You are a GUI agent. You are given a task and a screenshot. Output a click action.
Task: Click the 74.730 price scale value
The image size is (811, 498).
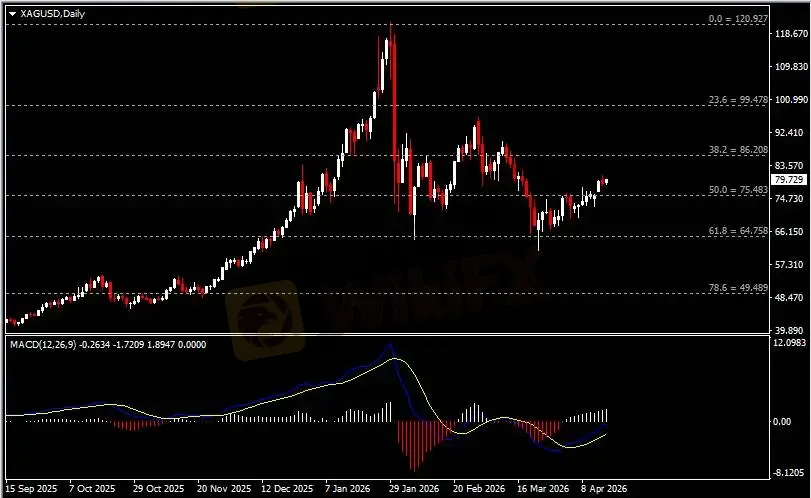click(x=791, y=199)
